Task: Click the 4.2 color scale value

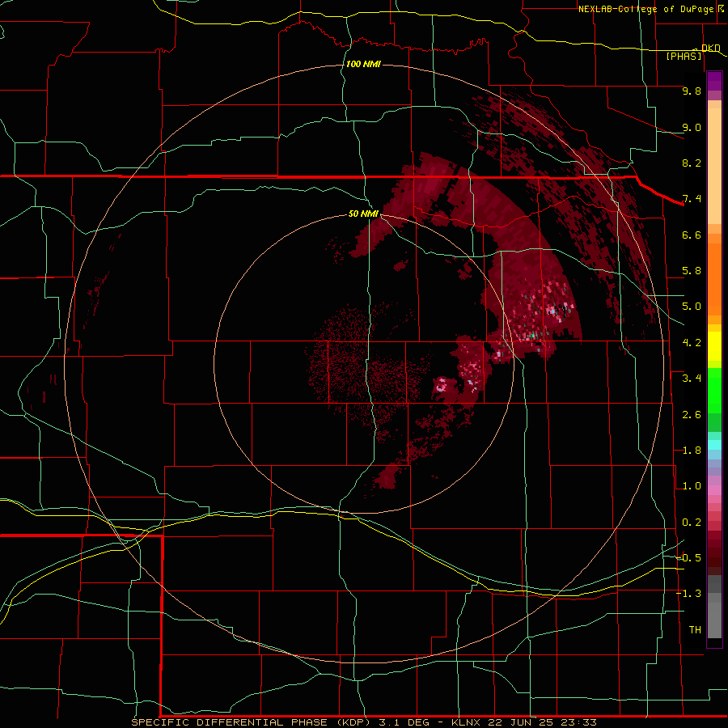Action: [692, 343]
